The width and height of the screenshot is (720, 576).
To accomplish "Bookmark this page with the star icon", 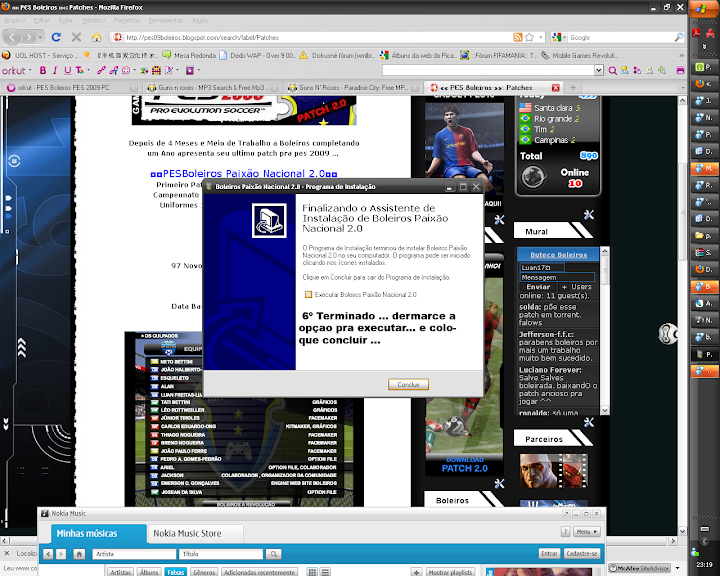I will [x=529, y=37].
